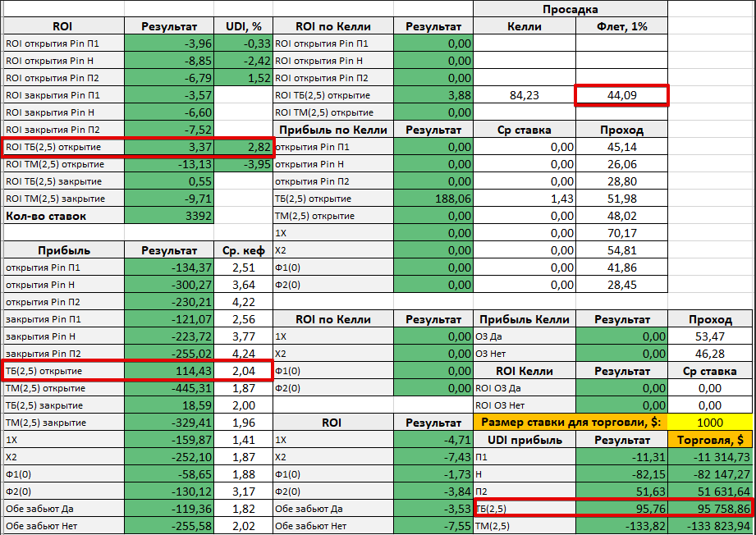The width and height of the screenshot is (756, 535).
Task: Click the average odds cell 3,17
Action: [244, 492]
